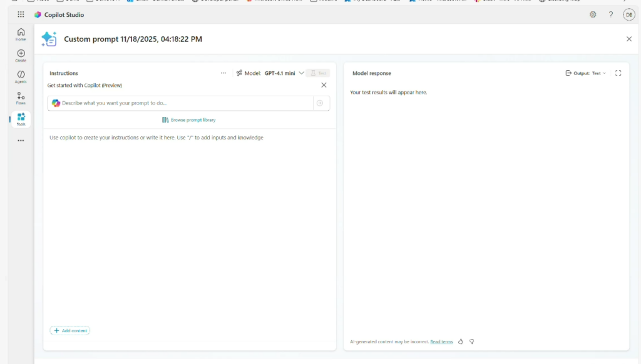Give thumbs up feedback

click(x=460, y=341)
